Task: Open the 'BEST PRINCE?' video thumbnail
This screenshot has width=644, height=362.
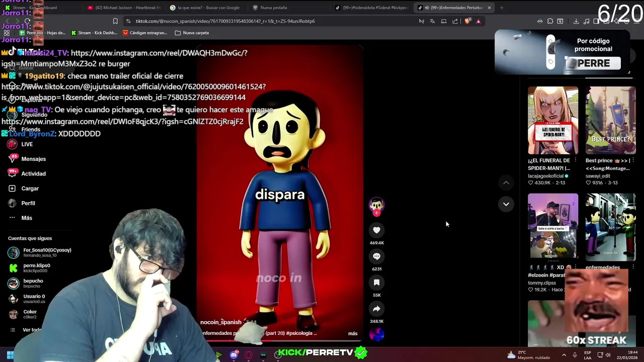Action: point(610,121)
